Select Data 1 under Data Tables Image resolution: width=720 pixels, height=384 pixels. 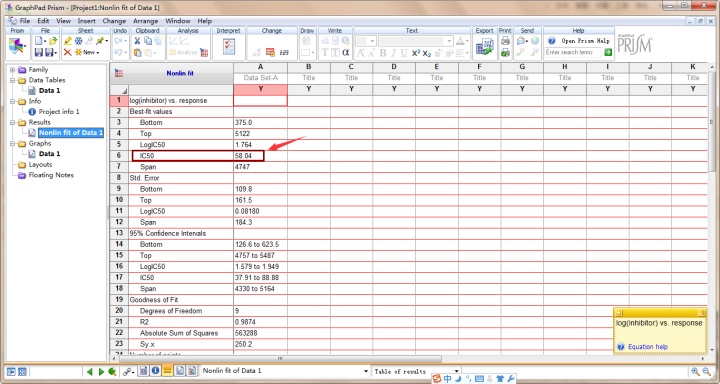50,90
